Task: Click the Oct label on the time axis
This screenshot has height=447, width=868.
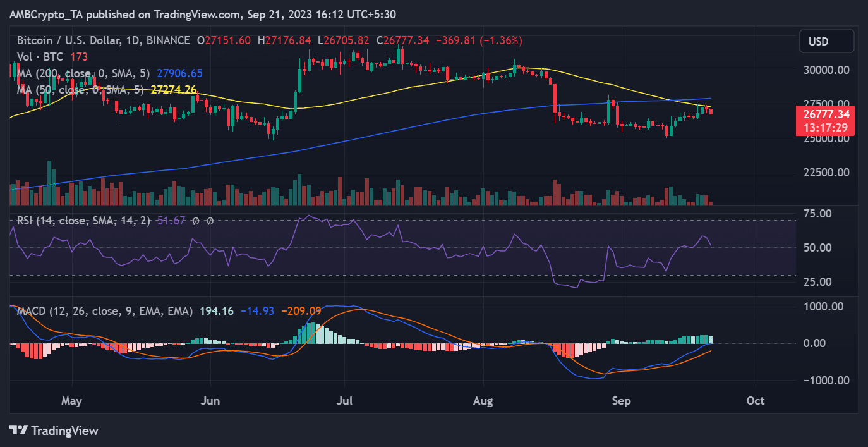Action: 756,401
